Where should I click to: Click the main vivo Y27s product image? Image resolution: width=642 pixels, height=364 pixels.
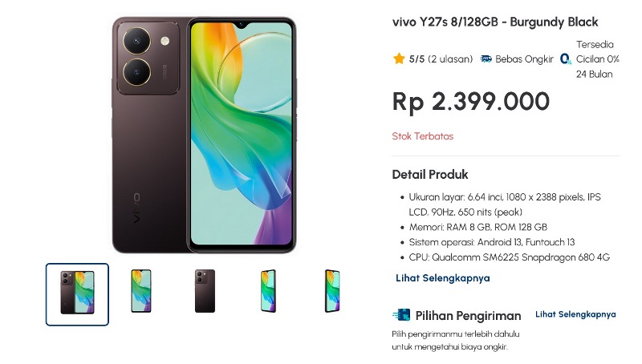pyautogui.click(x=204, y=135)
